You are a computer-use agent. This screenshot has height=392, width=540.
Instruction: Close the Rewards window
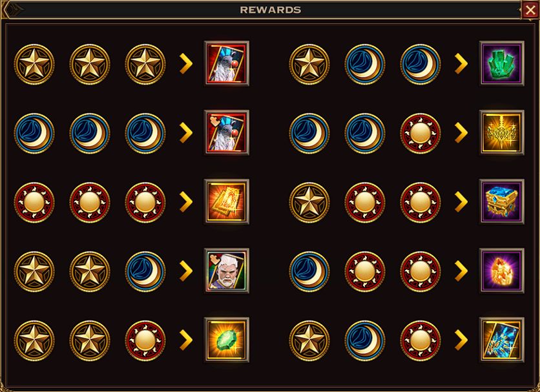tap(530, 10)
